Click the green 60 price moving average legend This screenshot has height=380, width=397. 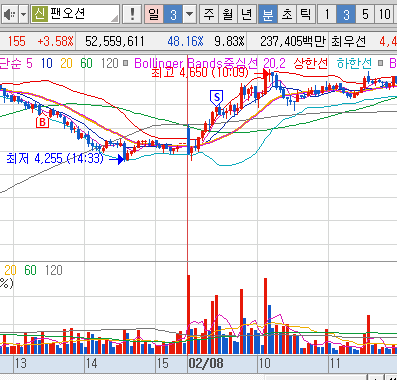tap(86, 63)
